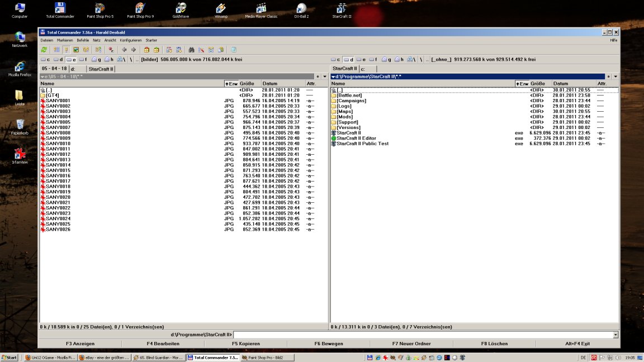Enable thumbnail view icon in toolbar

coord(76,50)
